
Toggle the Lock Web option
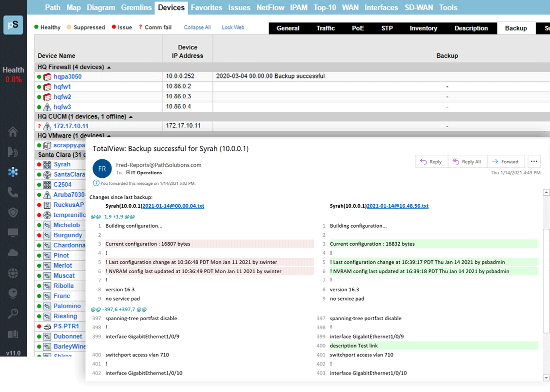(232, 27)
